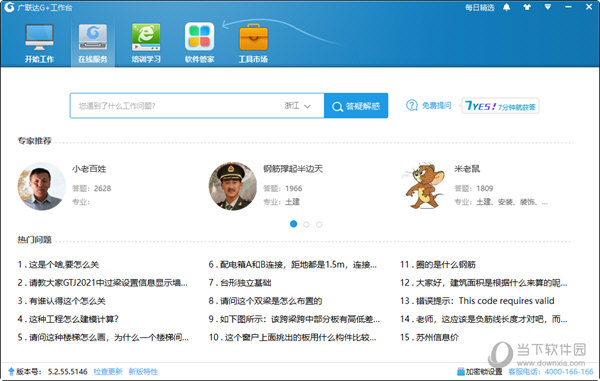Click the 广联达G+ logo icon
This screenshot has width=600, height=381.
coord(9,7)
